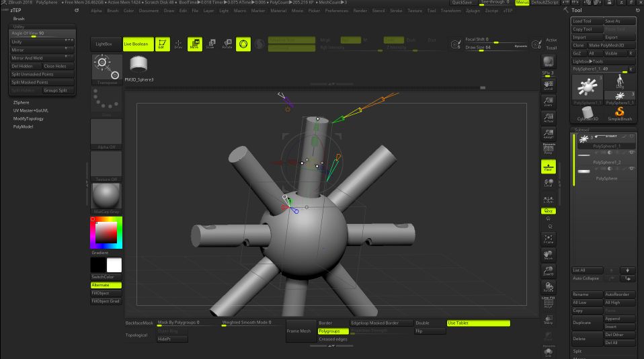Expand the UV Master+GoUVL section
The height and width of the screenshot is (359, 644).
[31, 110]
